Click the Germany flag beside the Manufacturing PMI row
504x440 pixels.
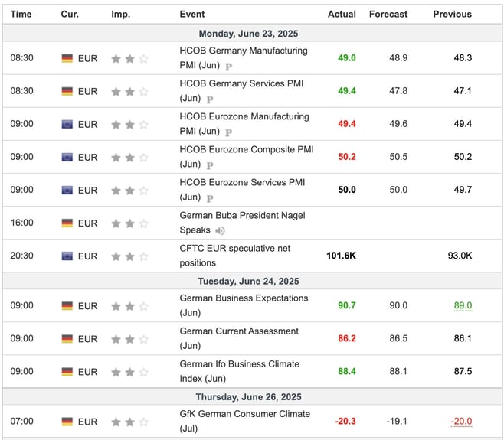[x=67, y=58]
